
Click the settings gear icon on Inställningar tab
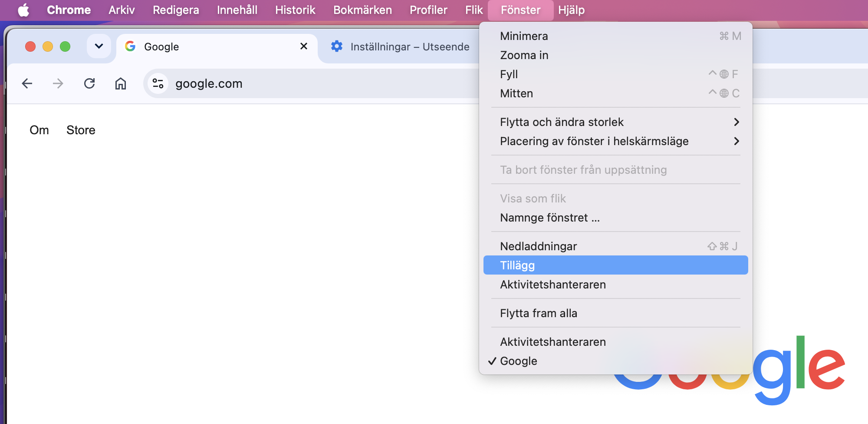point(337,46)
